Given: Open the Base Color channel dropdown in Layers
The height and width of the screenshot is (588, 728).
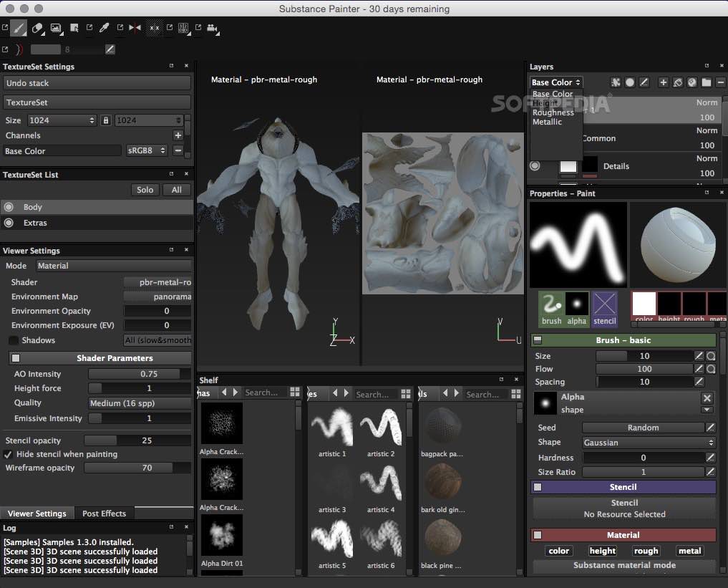Looking at the screenshot, I should pyautogui.click(x=555, y=82).
